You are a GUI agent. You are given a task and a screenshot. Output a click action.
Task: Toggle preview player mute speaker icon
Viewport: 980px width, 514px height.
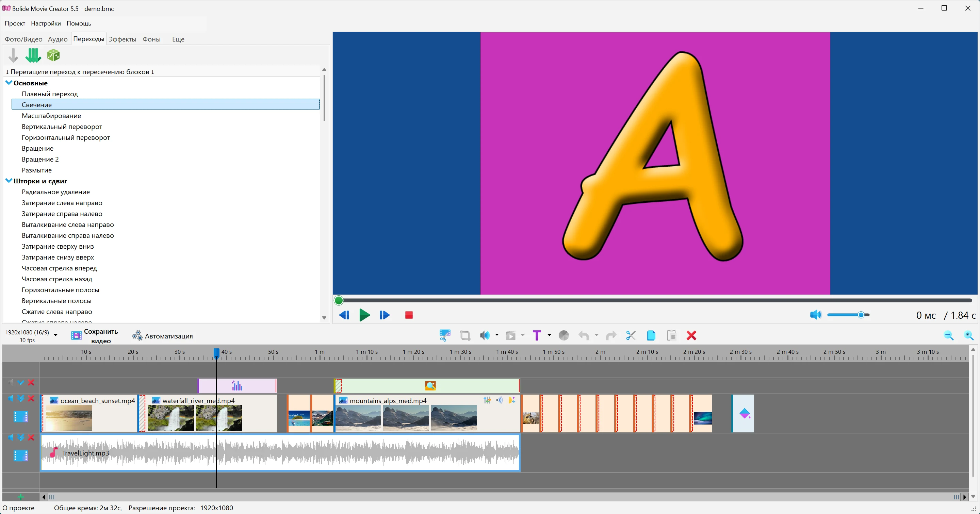(815, 315)
